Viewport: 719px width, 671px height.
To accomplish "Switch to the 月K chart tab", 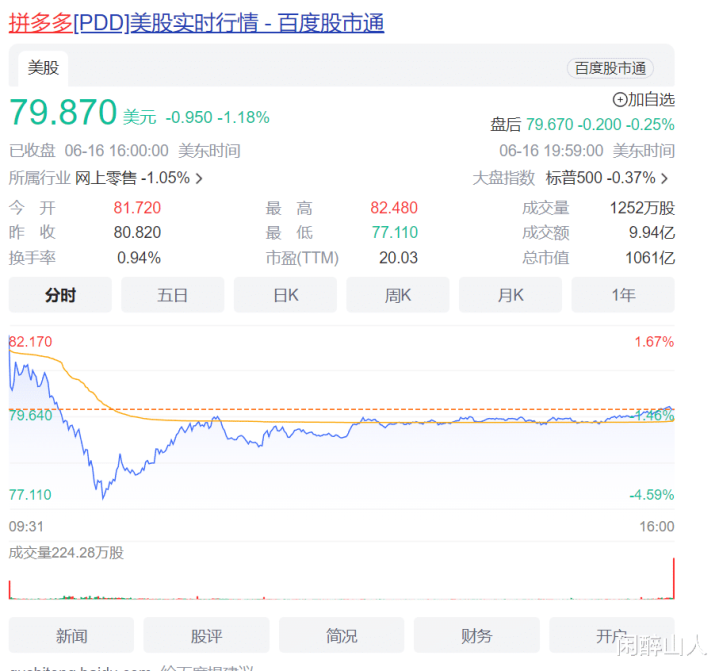I will coord(510,295).
